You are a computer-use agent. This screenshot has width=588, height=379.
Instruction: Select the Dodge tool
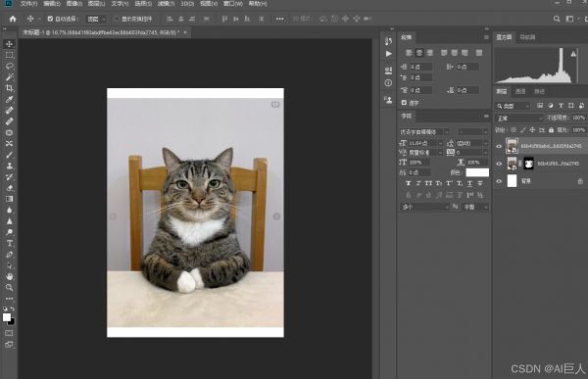pos(9,232)
